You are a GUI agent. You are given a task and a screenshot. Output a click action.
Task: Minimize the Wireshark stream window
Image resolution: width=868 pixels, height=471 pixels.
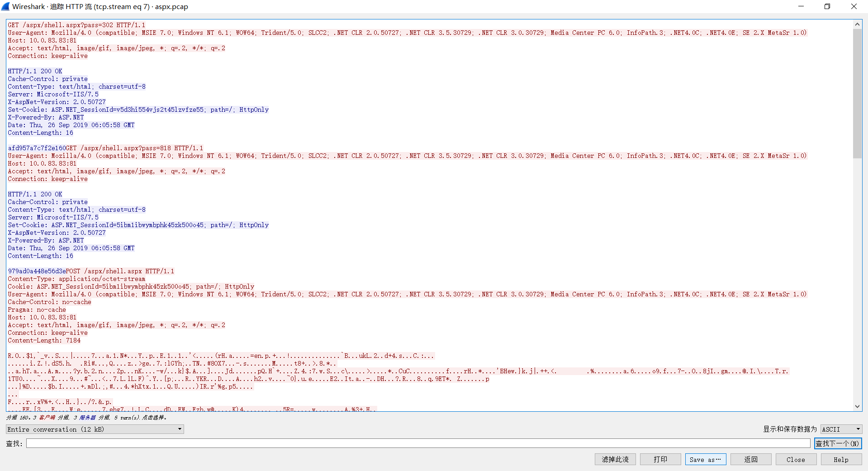(801, 6)
